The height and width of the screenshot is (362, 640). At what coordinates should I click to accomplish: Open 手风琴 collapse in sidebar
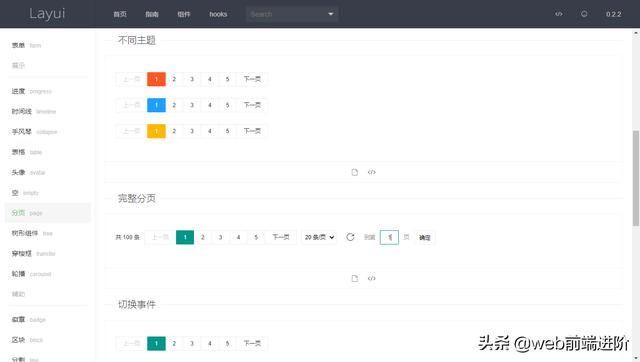tap(47, 131)
